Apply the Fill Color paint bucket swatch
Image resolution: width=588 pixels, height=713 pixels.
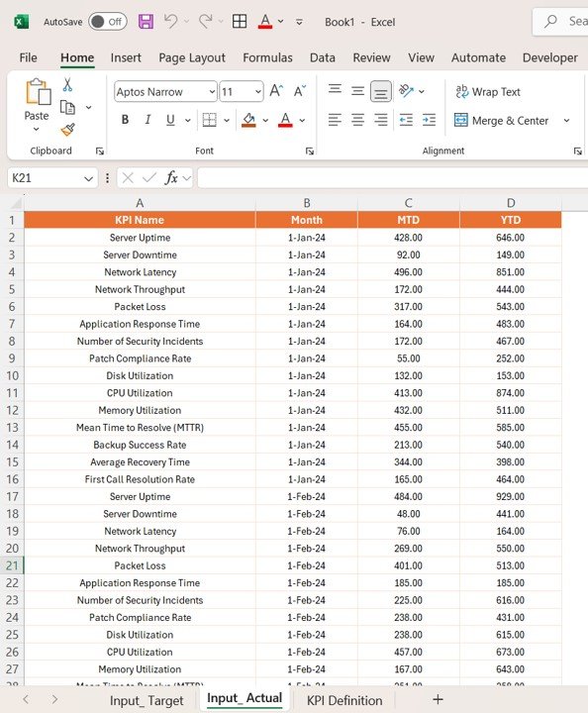248,120
